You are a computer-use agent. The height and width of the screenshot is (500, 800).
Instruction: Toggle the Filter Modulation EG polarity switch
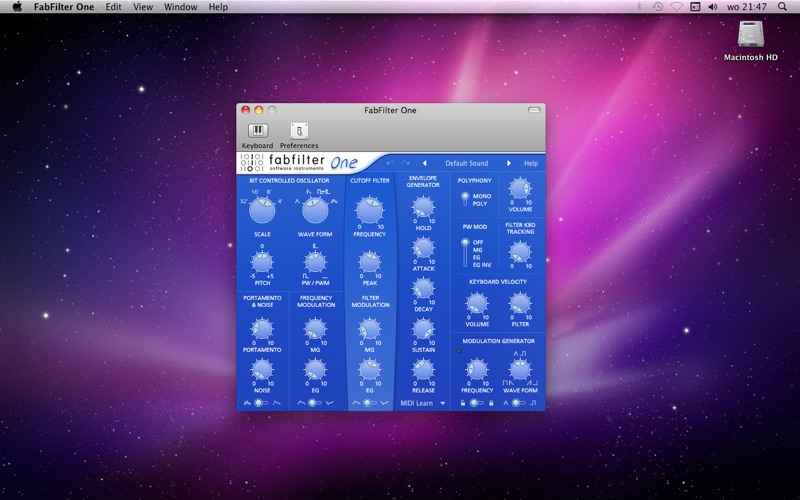[x=370, y=403]
